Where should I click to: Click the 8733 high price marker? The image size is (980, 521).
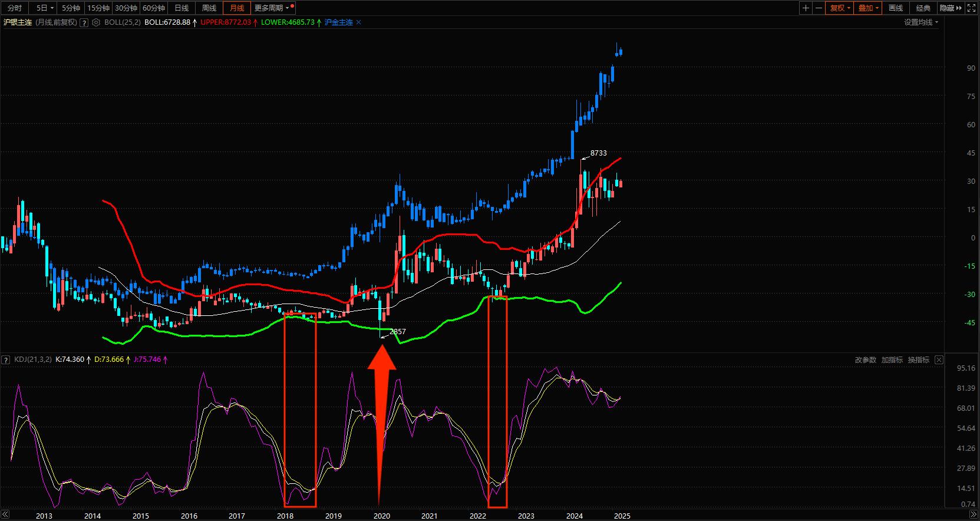tap(598, 153)
